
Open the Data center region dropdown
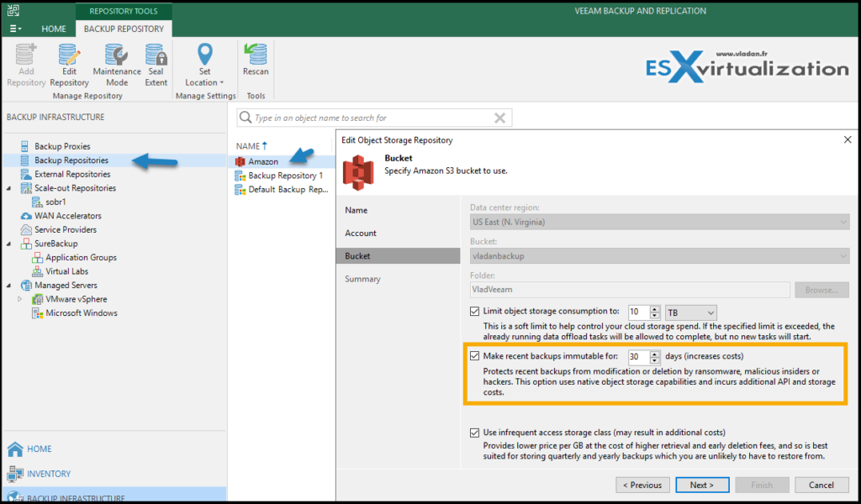[x=659, y=222]
